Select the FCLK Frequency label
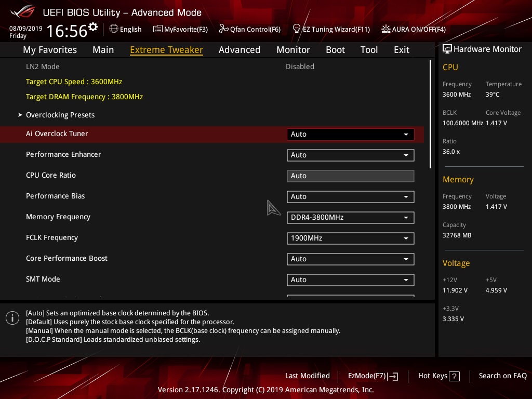Screen dimensions: 532x399 click(x=52, y=237)
